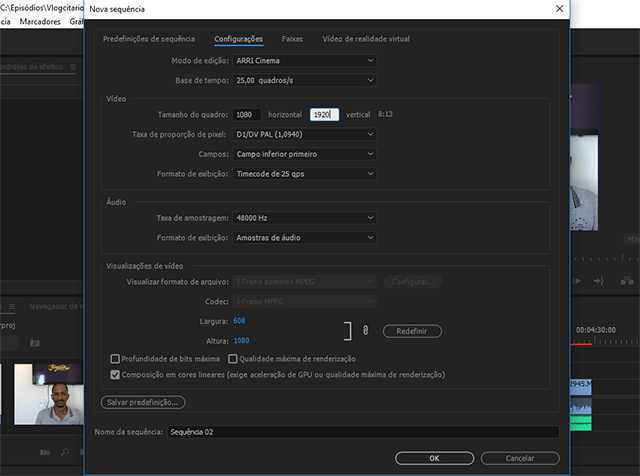
Task: Open the Timecode de 25 qps dropdown
Action: (x=304, y=173)
